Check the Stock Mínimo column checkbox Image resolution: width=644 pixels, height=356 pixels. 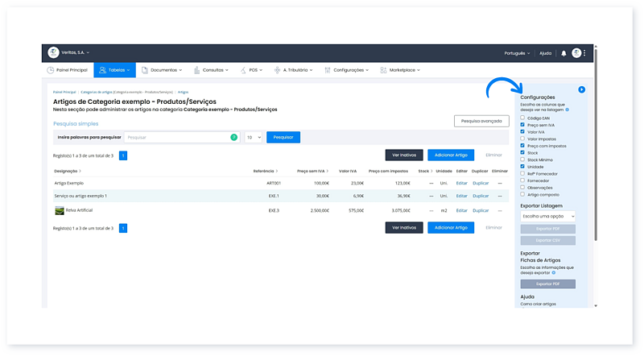click(x=522, y=159)
